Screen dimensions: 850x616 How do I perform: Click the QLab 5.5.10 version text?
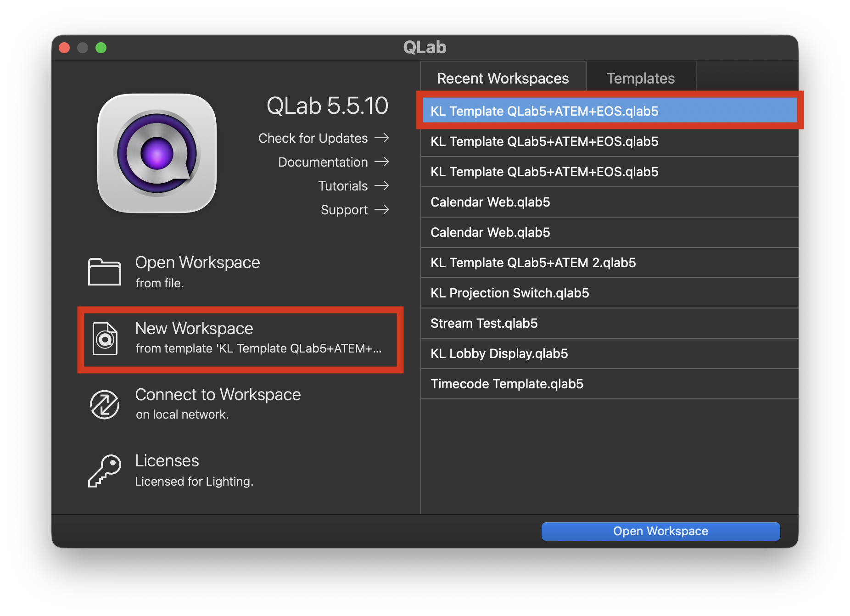(327, 106)
